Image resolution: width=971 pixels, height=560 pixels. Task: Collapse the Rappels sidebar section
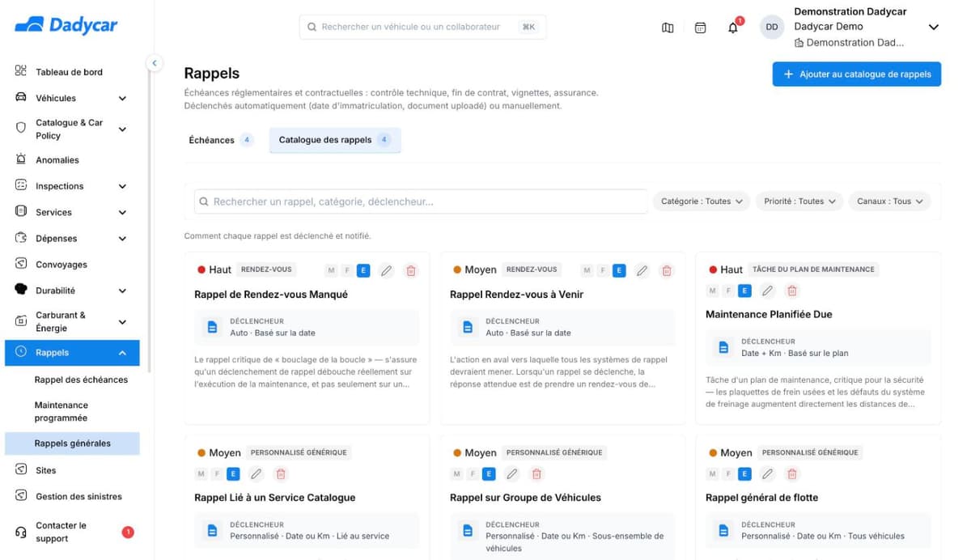122,353
